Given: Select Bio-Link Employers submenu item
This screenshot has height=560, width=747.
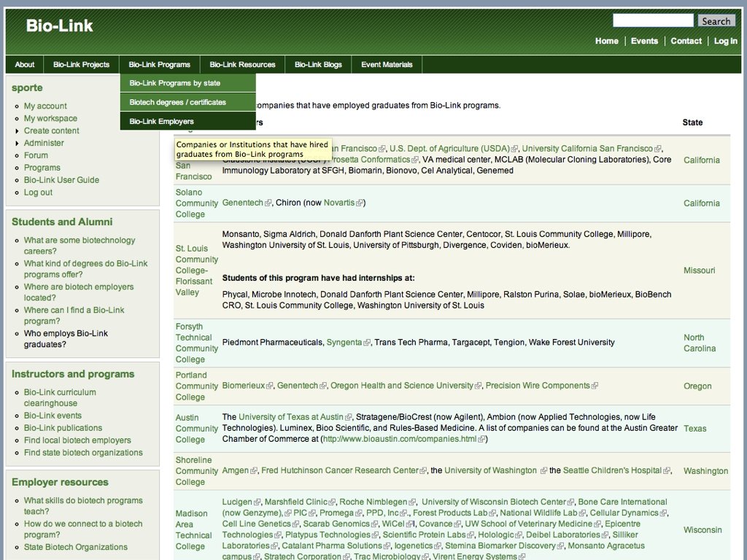Looking at the screenshot, I should click(x=187, y=121).
